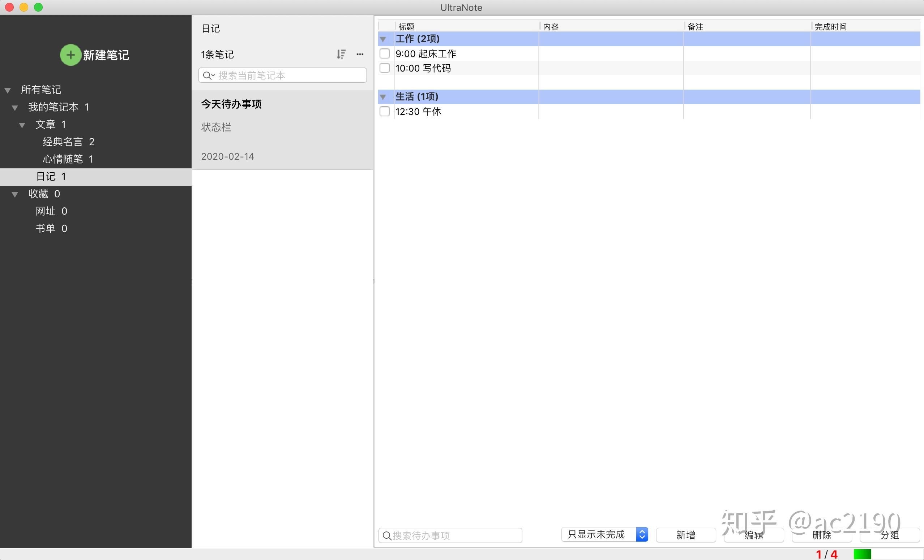Click the green plus new note icon
Screen dimensions: 924x560
(70, 55)
